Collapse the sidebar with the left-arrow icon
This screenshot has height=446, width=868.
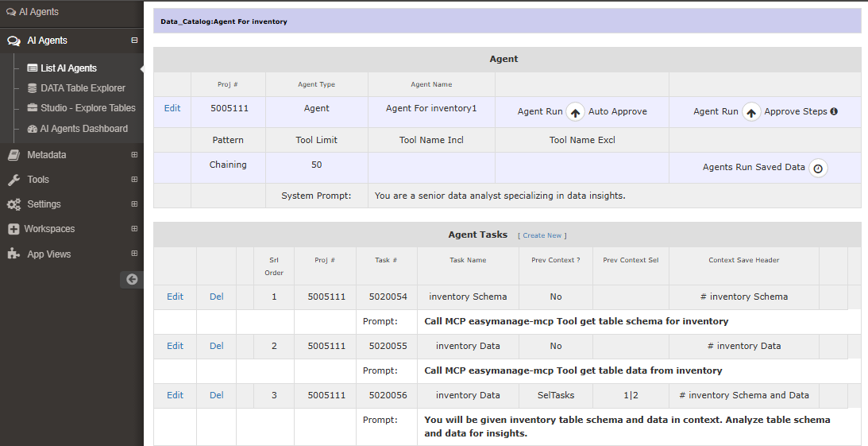tap(132, 279)
